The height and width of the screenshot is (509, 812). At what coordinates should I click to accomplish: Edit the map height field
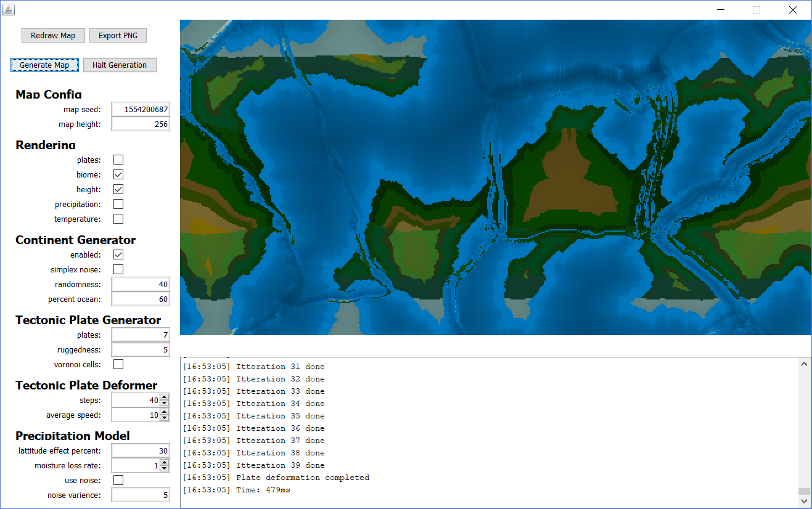tap(141, 124)
